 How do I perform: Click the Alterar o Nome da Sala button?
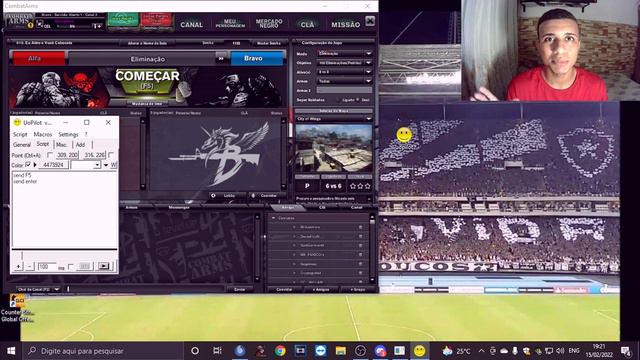pos(147,43)
